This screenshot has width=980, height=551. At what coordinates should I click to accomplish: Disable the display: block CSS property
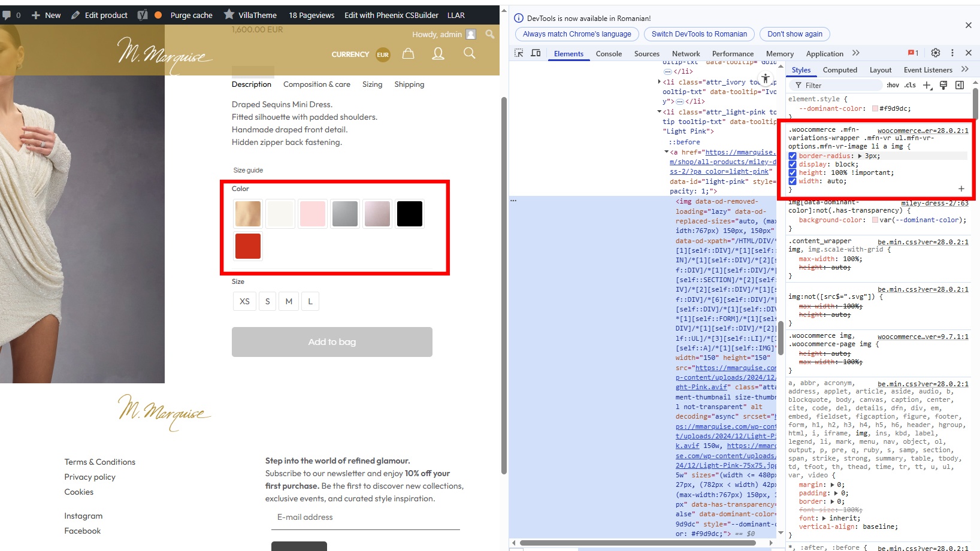click(793, 164)
